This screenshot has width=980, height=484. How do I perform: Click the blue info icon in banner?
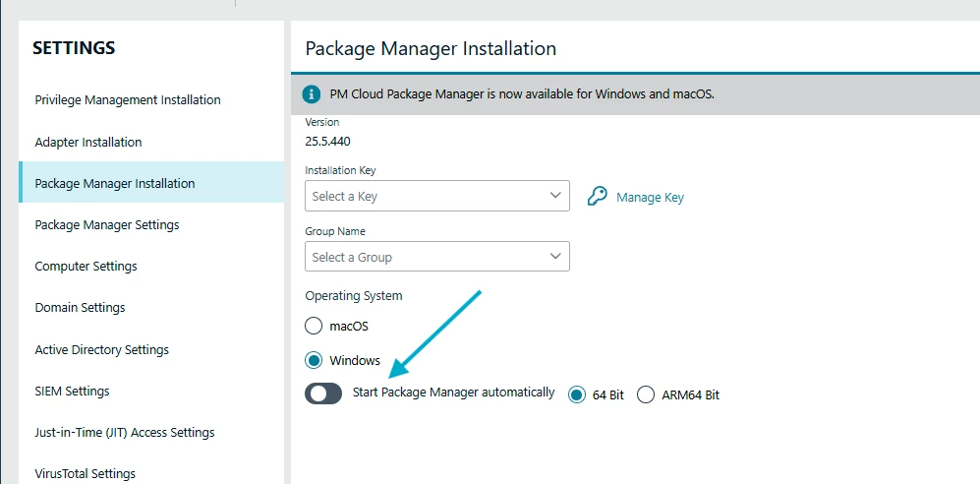[312, 94]
